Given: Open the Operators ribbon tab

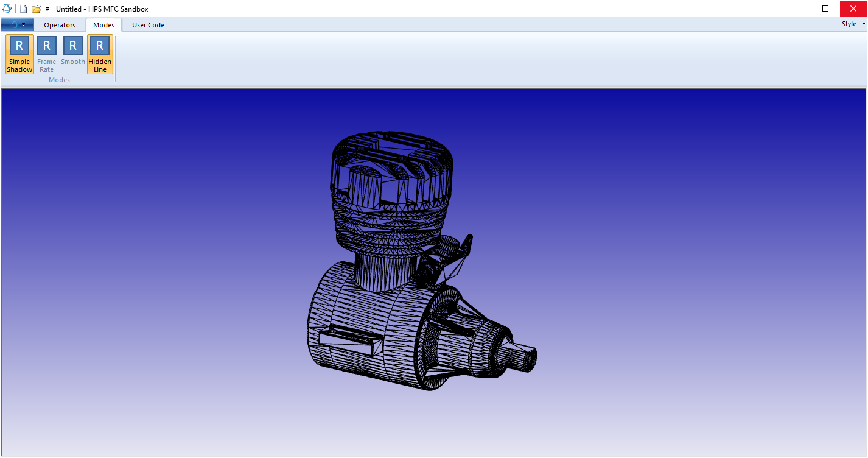Looking at the screenshot, I should (x=60, y=25).
